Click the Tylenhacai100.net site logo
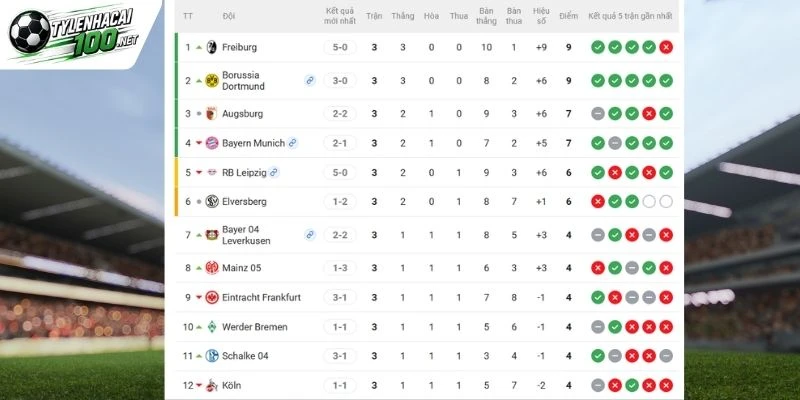The image size is (800, 400). tap(74, 32)
